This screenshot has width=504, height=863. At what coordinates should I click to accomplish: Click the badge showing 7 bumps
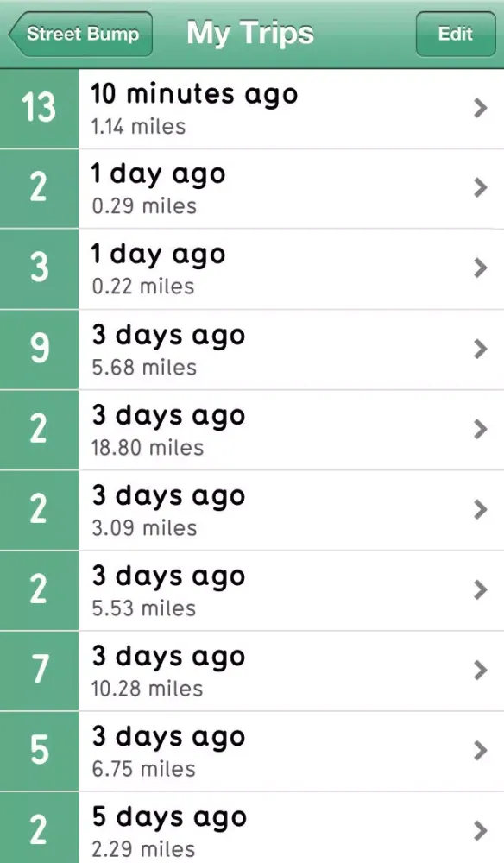click(39, 671)
